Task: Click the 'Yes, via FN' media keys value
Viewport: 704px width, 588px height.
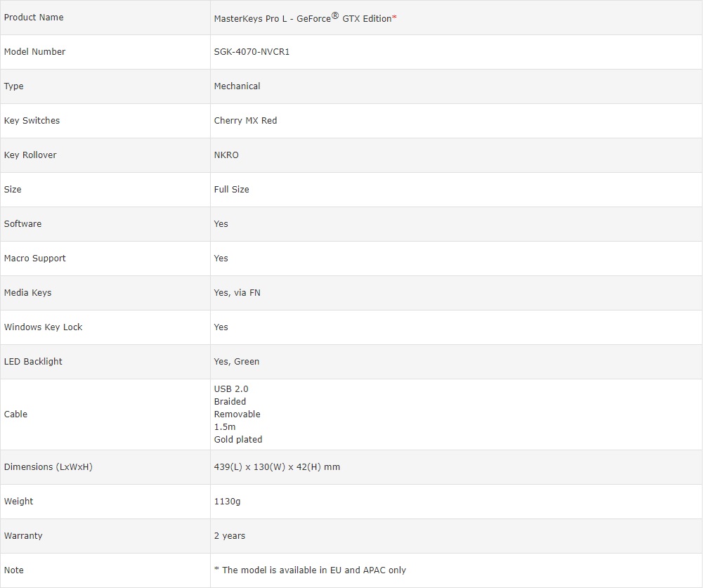Action: point(237,293)
